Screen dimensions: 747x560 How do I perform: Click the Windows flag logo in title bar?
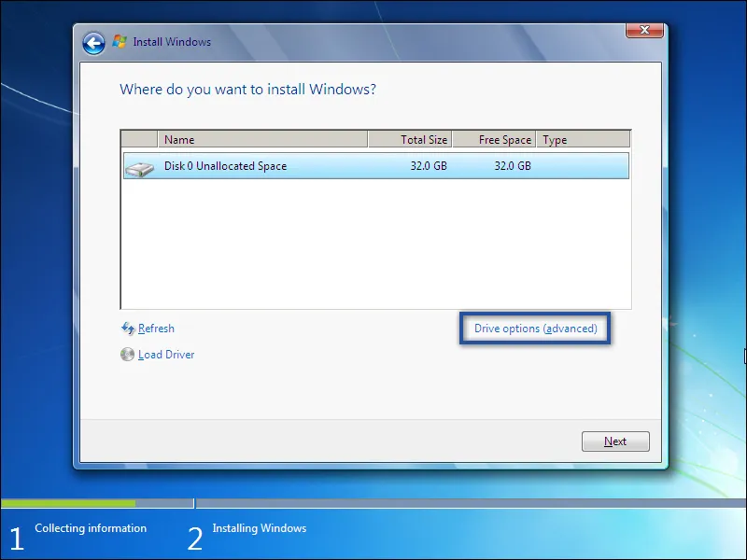pos(119,42)
